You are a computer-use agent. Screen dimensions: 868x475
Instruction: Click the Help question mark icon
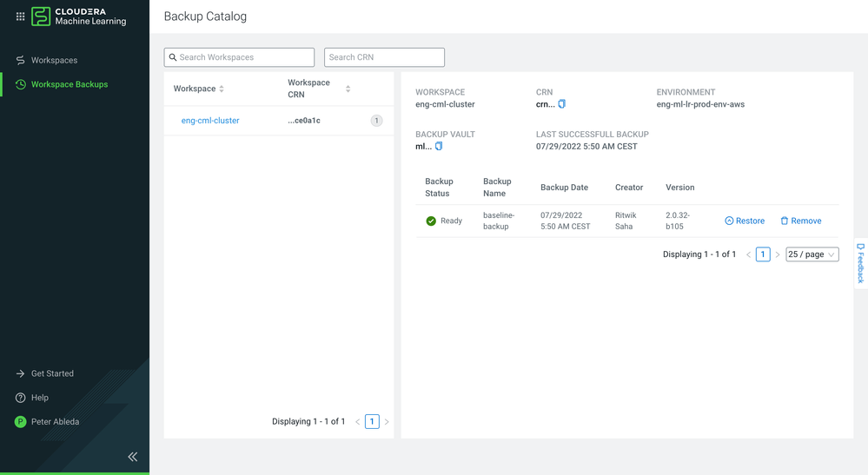tap(21, 398)
